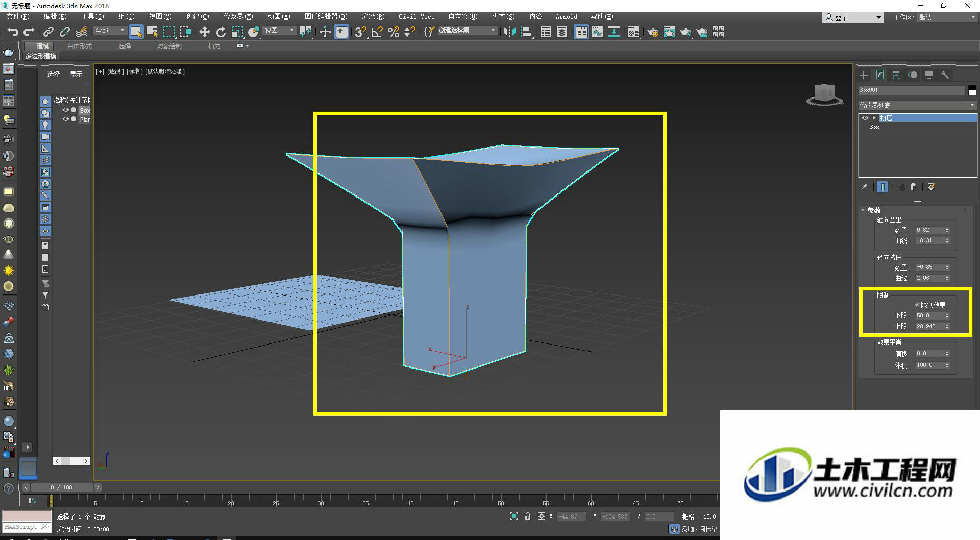Viewport: 980px width, 540px height.
Task: Toggle the Window/Crossing selection icon
Action: tap(185, 32)
